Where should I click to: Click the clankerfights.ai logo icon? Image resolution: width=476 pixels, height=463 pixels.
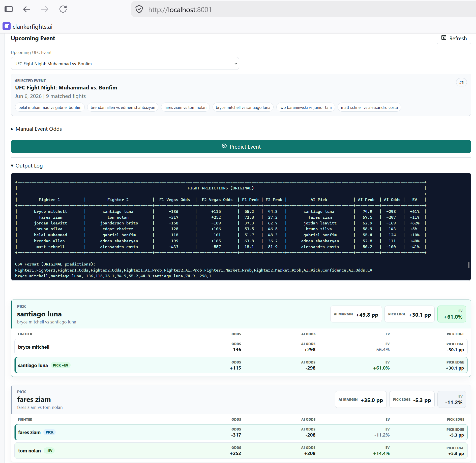pyautogui.click(x=7, y=26)
